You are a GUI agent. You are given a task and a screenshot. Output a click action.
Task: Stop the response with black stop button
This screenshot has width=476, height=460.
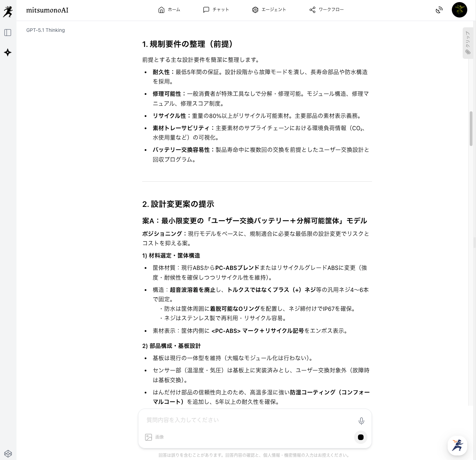[x=360, y=437]
